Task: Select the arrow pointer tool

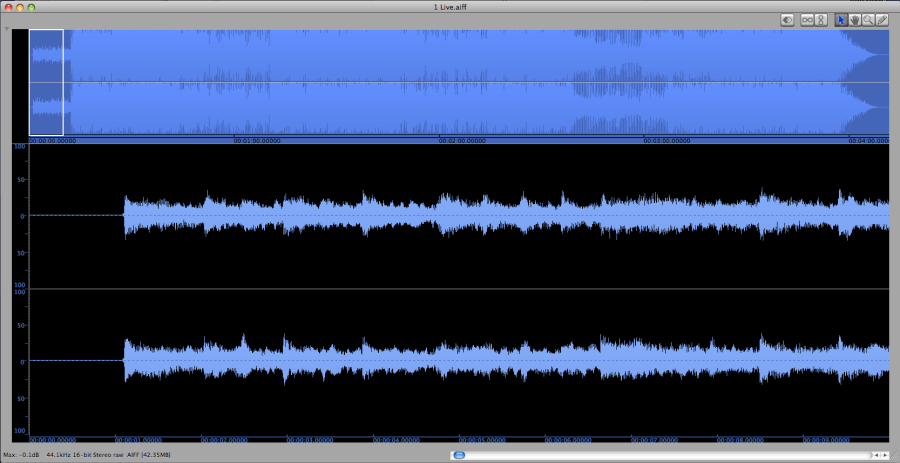Action: click(x=841, y=19)
